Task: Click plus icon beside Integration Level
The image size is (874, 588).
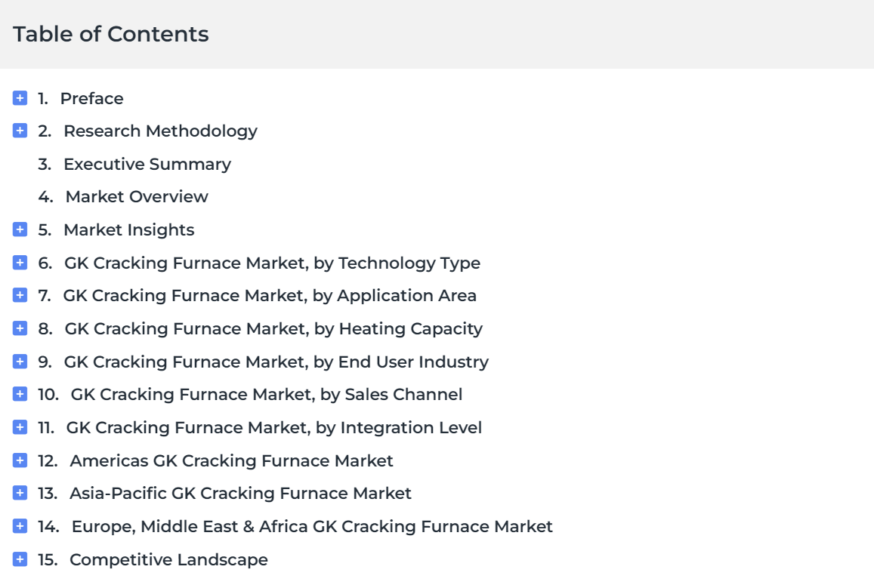Action: tap(20, 427)
